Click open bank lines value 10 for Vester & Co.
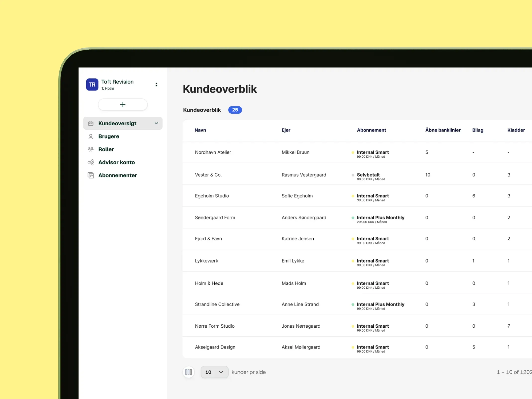The image size is (532, 399). point(428,175)
